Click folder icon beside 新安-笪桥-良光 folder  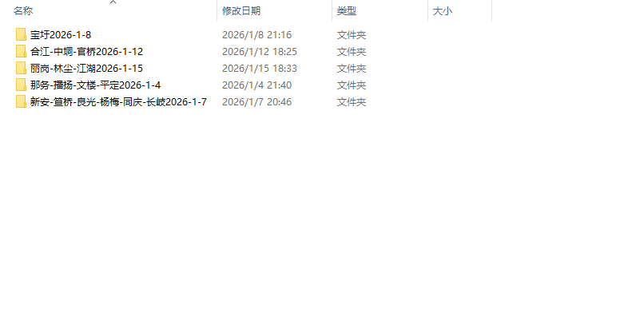(x=21, y=101)
